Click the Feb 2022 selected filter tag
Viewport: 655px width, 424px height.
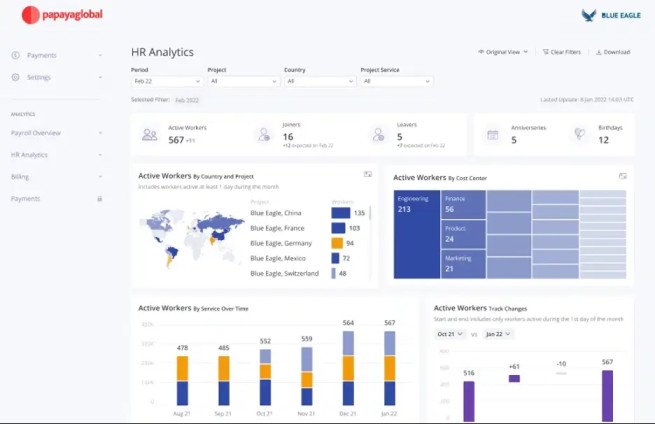point(187,100)
